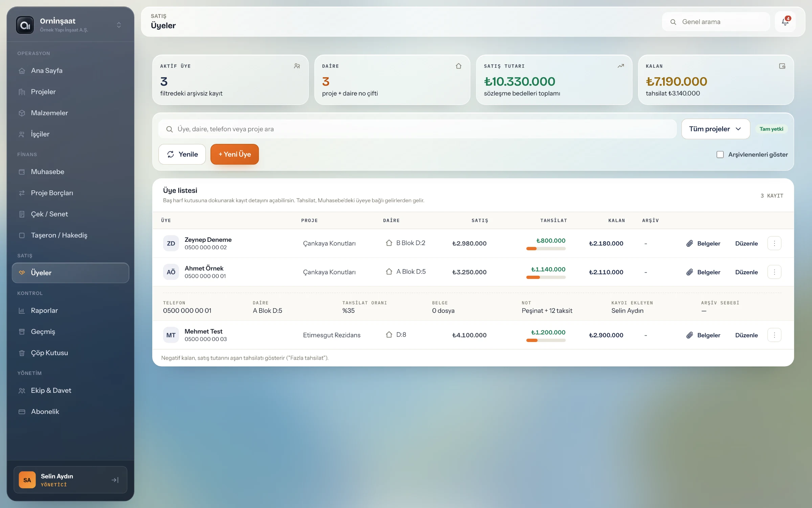
Task: Click the magnifier icon in member search bar
Action: 170,129
